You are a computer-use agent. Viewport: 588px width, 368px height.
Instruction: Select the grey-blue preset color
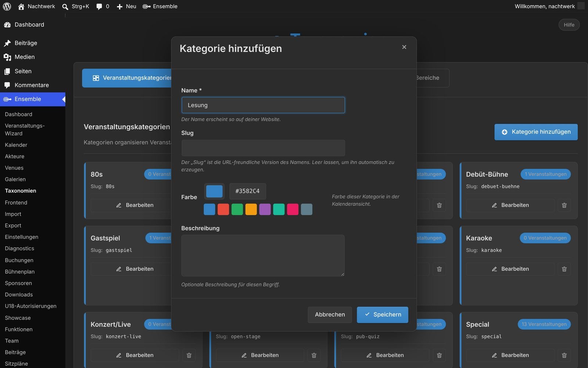pyautogui.click(x=306, y=209)
